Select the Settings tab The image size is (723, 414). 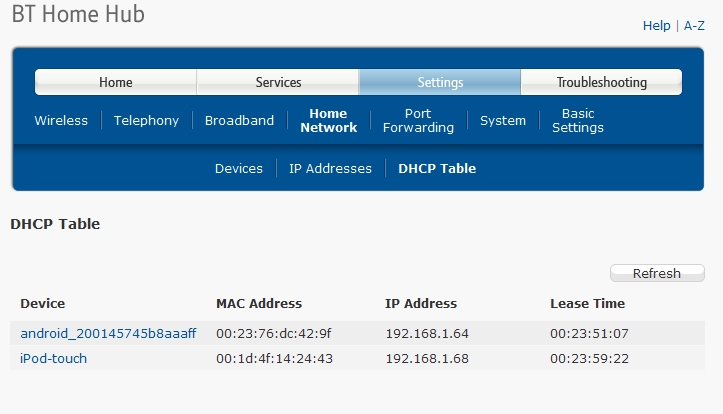click(440, 82)
